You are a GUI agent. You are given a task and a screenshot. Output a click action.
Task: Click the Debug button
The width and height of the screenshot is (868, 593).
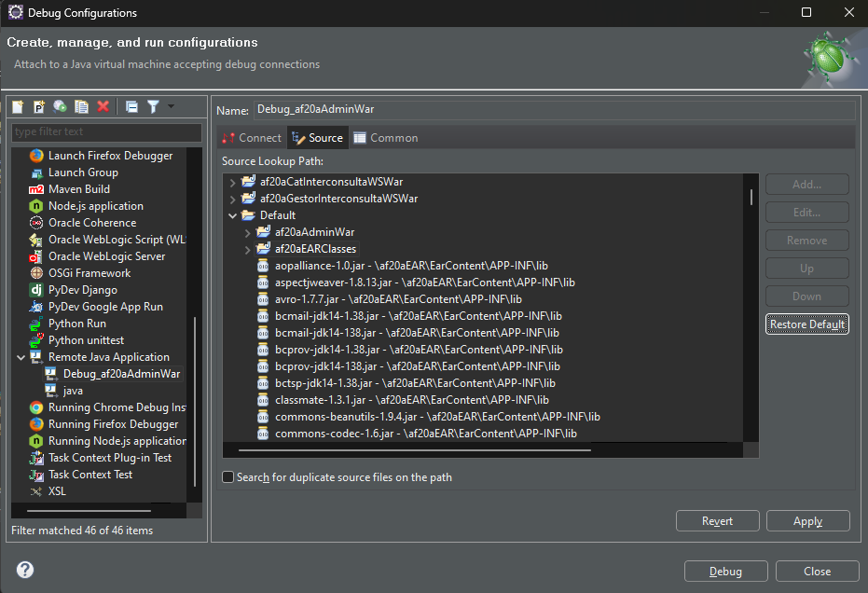[x=725, y=572]
